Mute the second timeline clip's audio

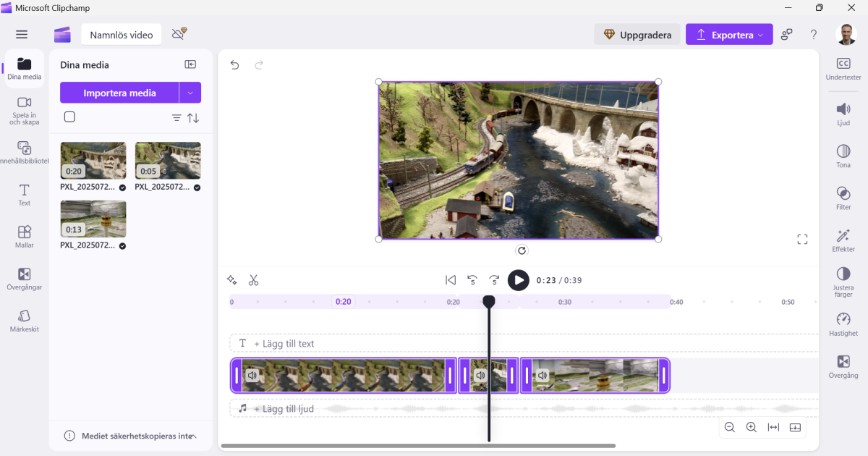click(x=480, y=375)
